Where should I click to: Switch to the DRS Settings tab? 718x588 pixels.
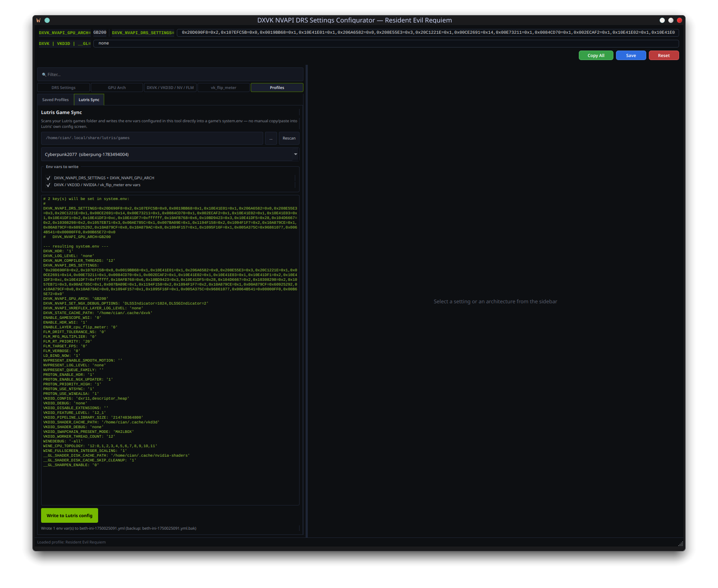coord(64,88)
